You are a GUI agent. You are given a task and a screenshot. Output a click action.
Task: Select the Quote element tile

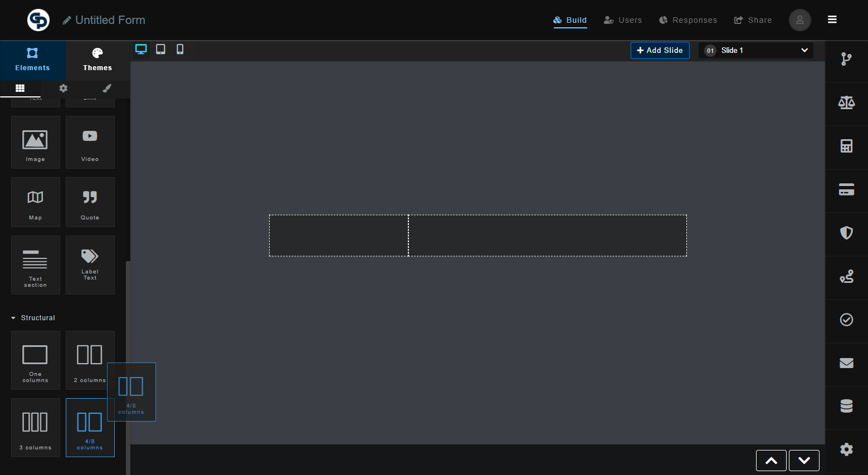90,202
